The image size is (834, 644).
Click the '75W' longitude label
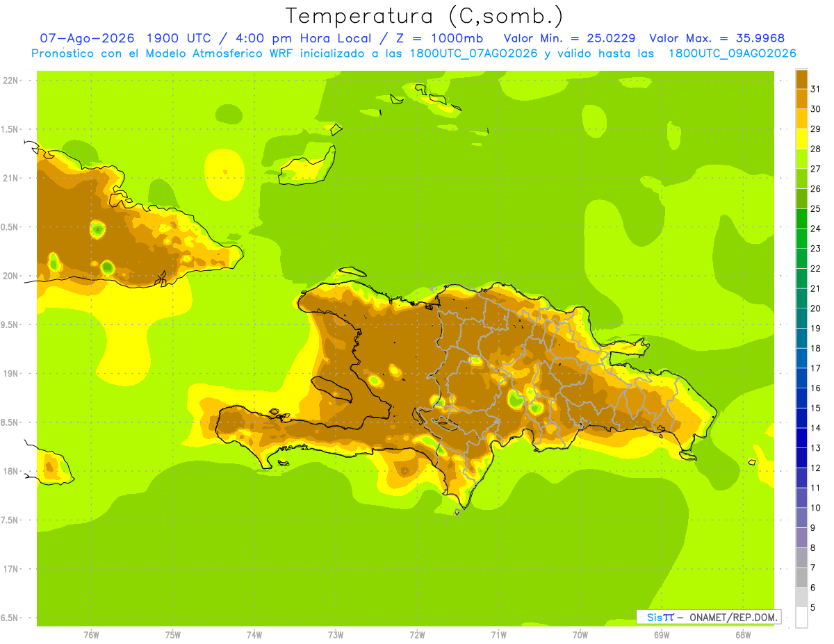pos(173,635)
